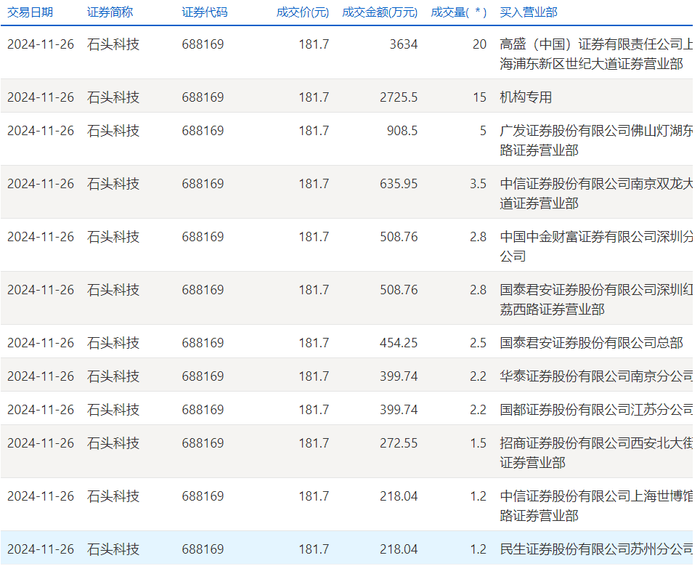The height and width of the screenshot is (566, 700).
Task: Click amount 399.74 in the 华泰证券 row
Action: (x=399, y=376)
